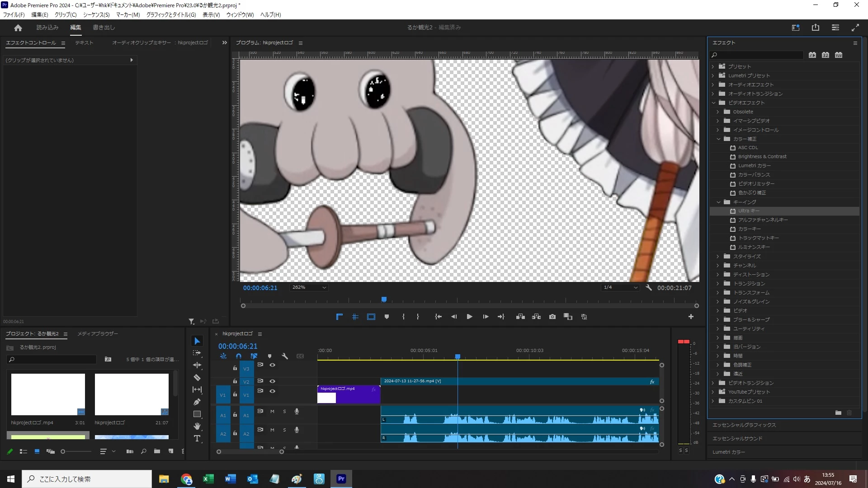The image size is (868, 488).
Task: Open the 書き出し export workspace
Action: (x=104, y=28)
